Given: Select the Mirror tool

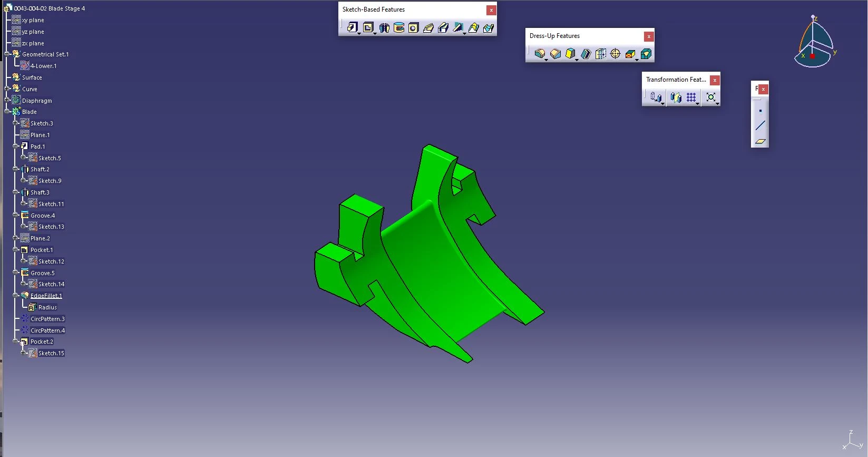Looking at the screenshot, I should point(676,98).
